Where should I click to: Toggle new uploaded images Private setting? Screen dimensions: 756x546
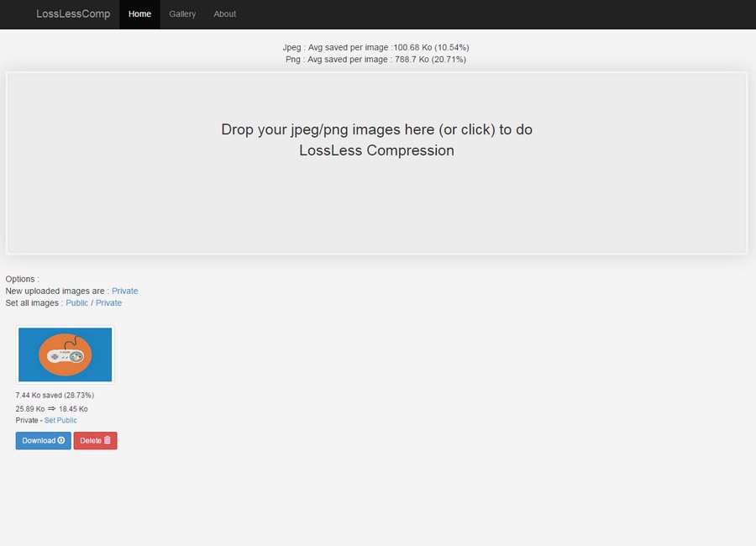click(x=124, y=291)
